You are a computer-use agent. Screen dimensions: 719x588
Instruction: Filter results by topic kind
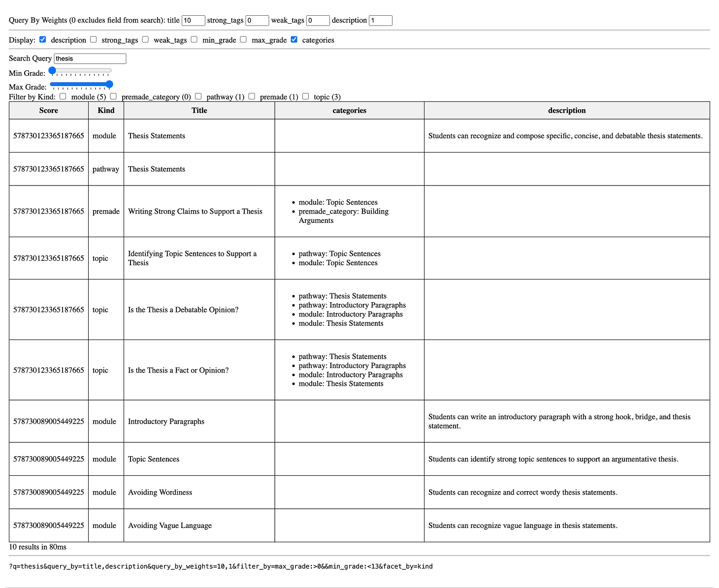(305, 96)
